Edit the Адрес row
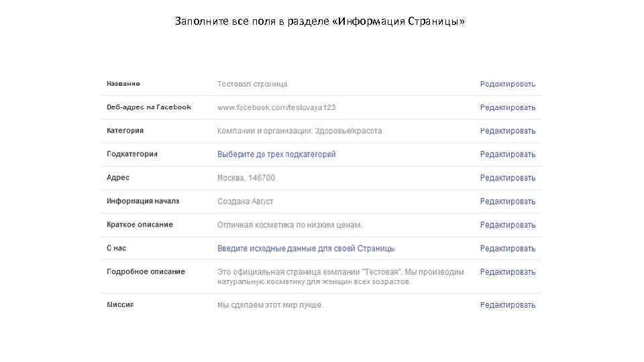Screen dimensions: 644x362 [x=507, y=178]
